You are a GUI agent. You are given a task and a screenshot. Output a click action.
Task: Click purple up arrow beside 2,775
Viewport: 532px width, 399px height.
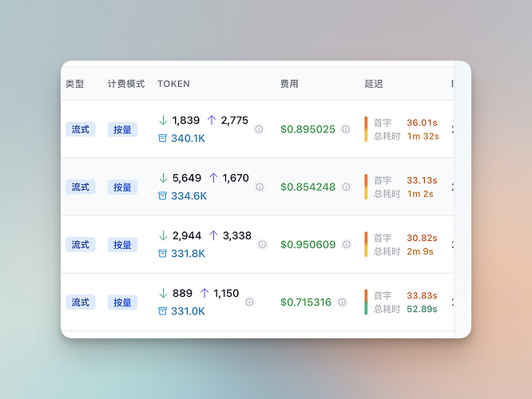point(212,120)
